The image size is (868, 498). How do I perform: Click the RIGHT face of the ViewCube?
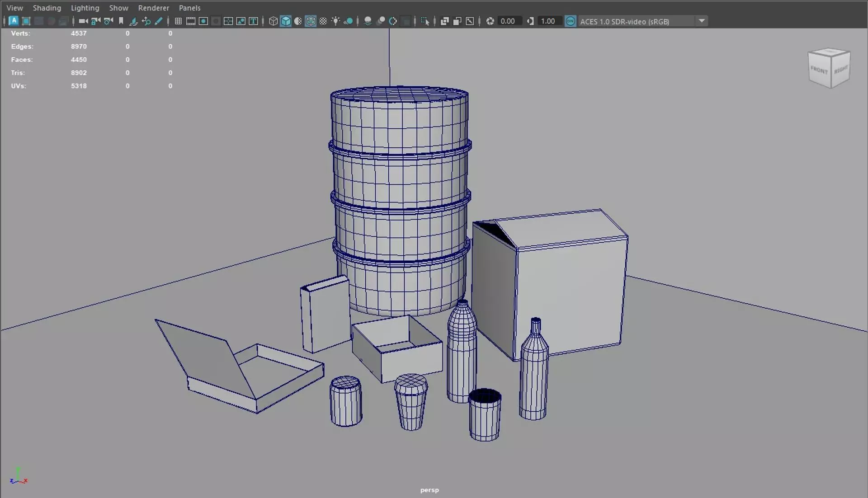(x=841, y=70)
